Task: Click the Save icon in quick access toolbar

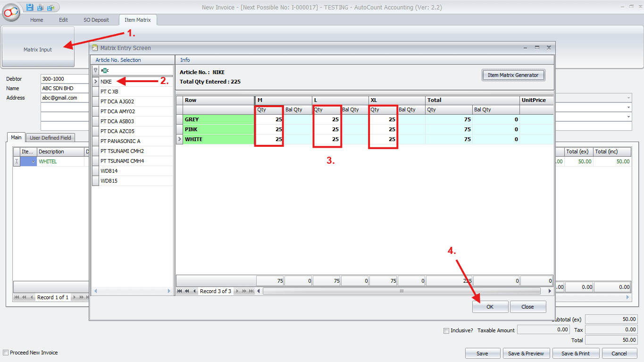Action: [30, 7]
